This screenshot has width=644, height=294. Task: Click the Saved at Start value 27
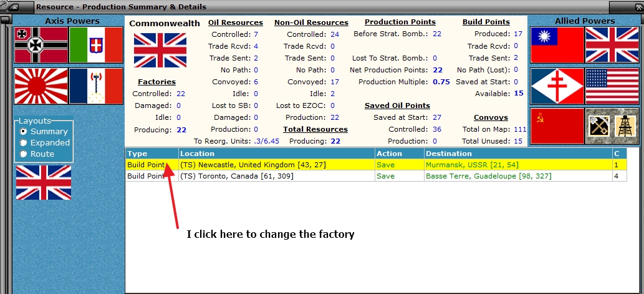[x=437, y=117]
